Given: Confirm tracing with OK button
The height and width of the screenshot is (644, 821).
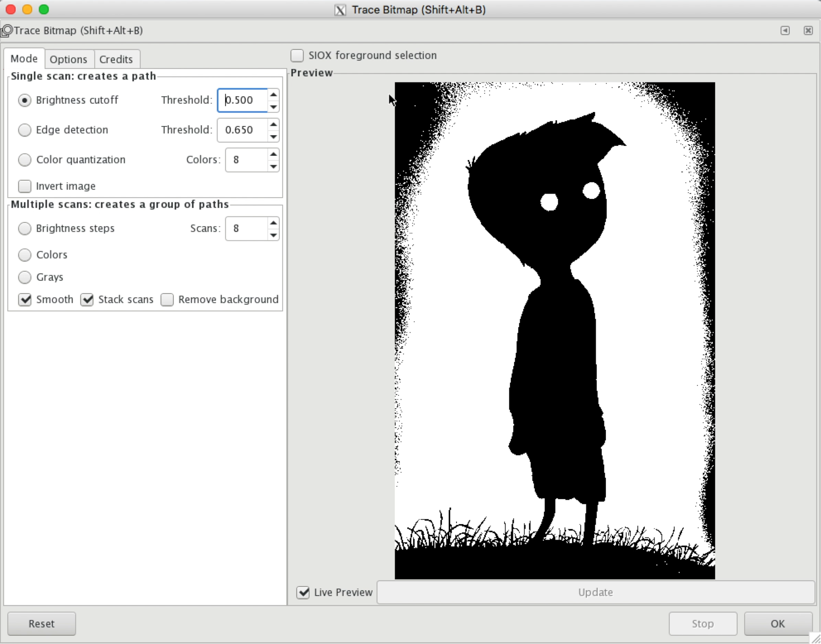Looking at the screenshot, I should 778,624.
